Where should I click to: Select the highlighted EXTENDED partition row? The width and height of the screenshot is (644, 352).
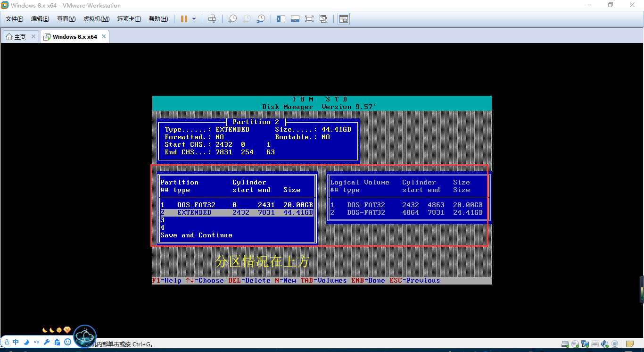pos(237,212)
